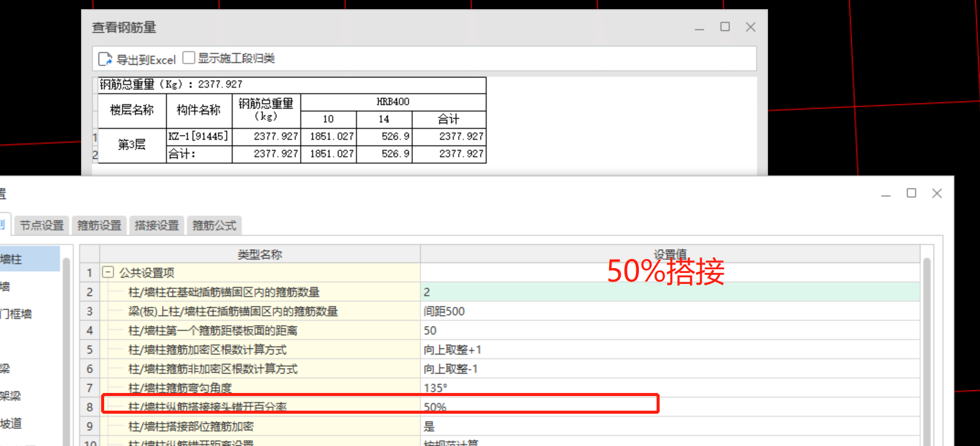This screenshot has height=446, width=980.
Task: Select row 柱/墙柱纵筋搭接接头错开百分率
Action: [260, 407]
